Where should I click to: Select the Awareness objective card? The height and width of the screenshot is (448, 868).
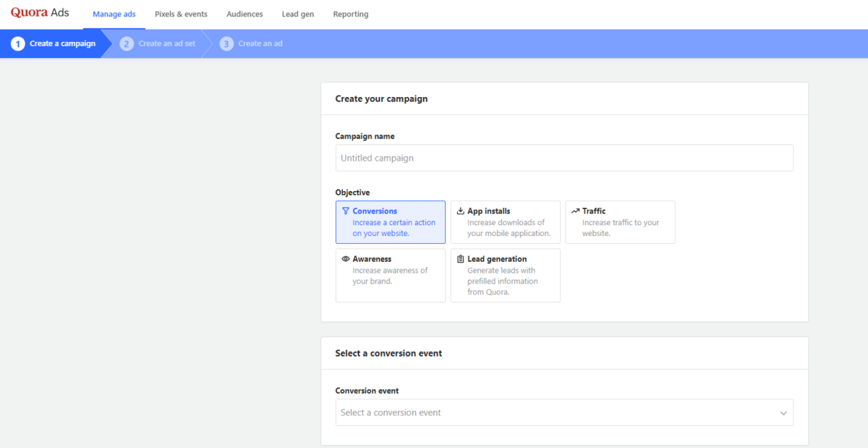click(391, 275)
